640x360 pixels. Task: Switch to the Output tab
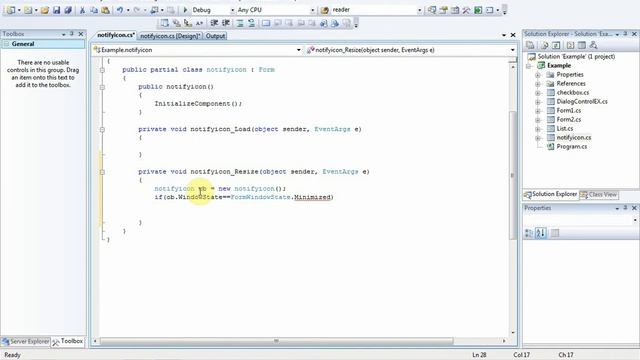click(215, 36)
